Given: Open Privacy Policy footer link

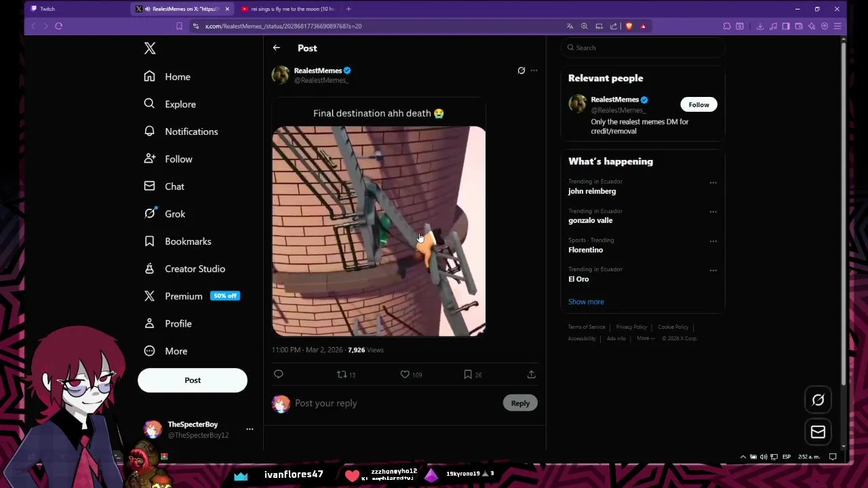Looking at the screenshot, I should click(x=631, y=327).
